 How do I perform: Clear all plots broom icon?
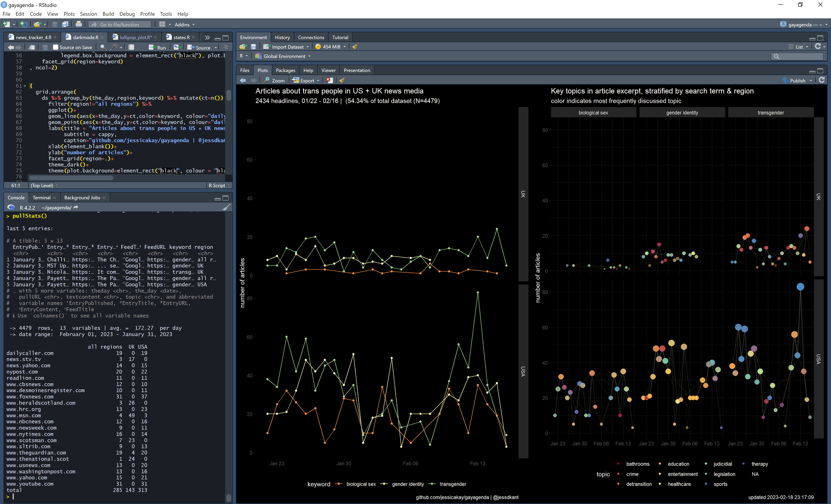342,80
